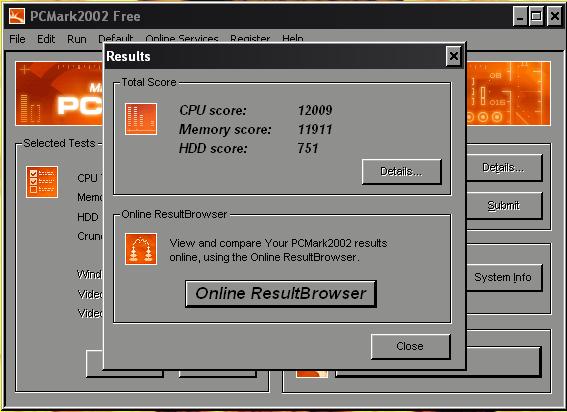Screen dimensions: 567x412
Task: Close the Results dialog with Close button
Action: pos(410,346)
